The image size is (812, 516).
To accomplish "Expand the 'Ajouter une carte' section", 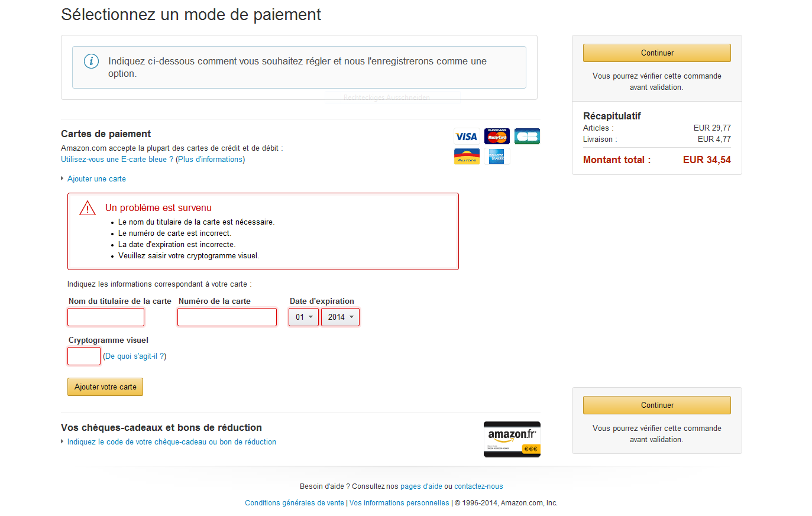I will click(x=96, y=179).
